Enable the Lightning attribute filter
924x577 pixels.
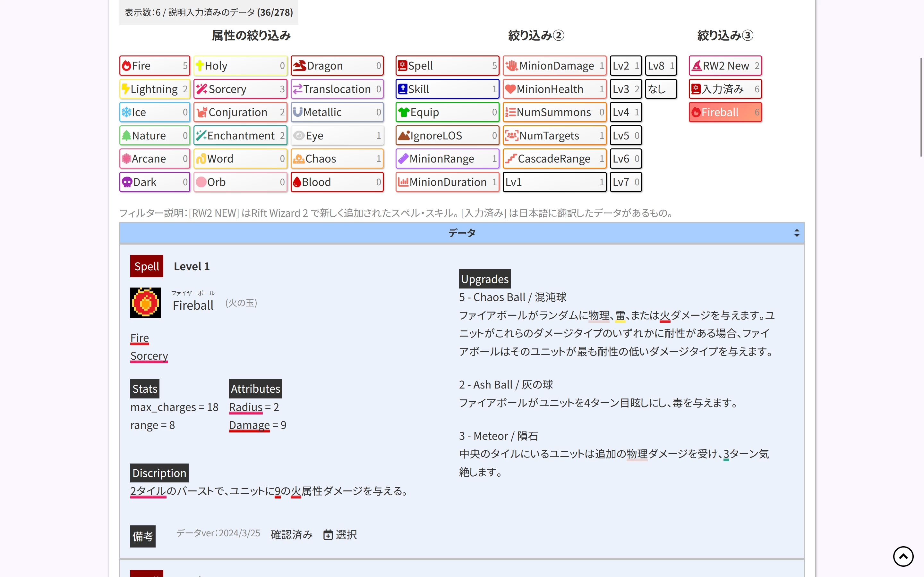(x=154, y=89)
